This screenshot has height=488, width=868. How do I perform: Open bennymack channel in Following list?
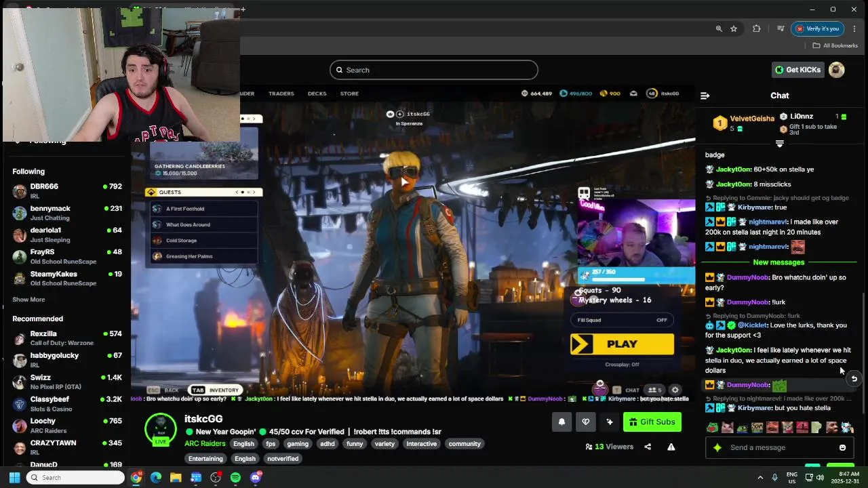pos(66,212)
